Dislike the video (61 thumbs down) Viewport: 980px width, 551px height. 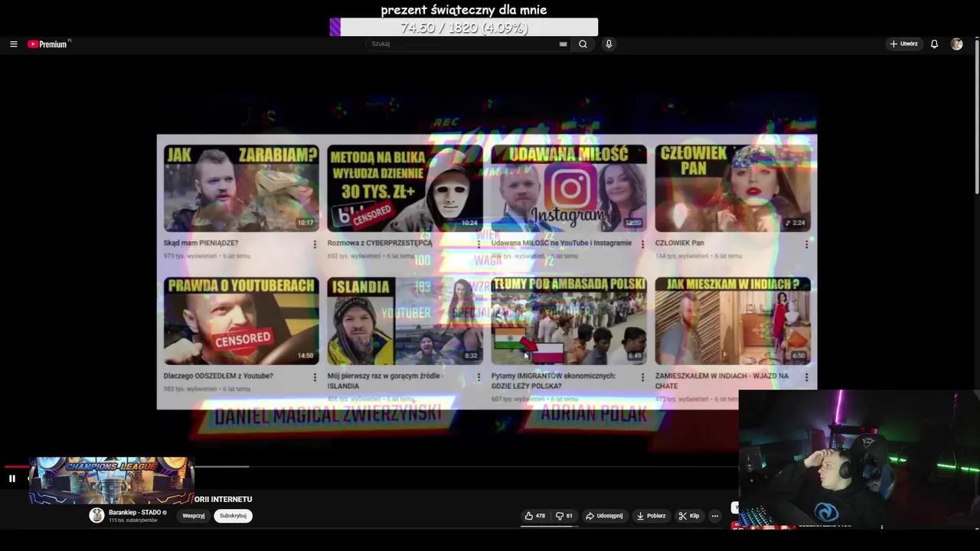tap(564, 516)
